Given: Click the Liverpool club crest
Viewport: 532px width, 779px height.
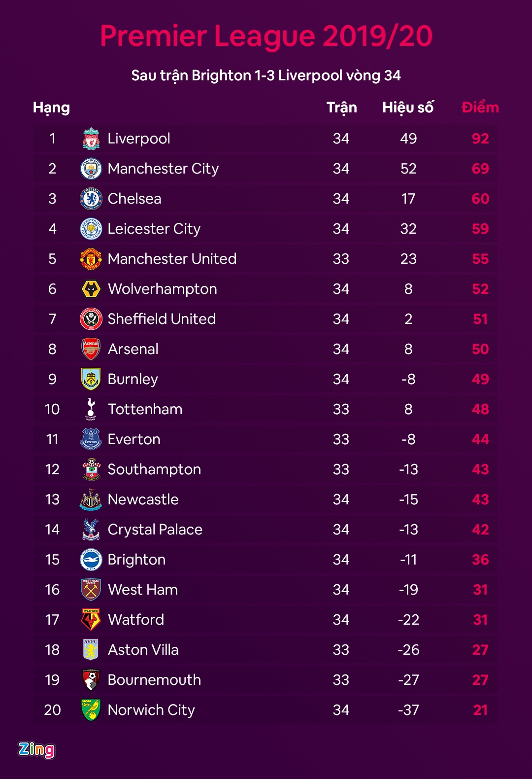Looking at the screenshot, I should click(91, 139).
